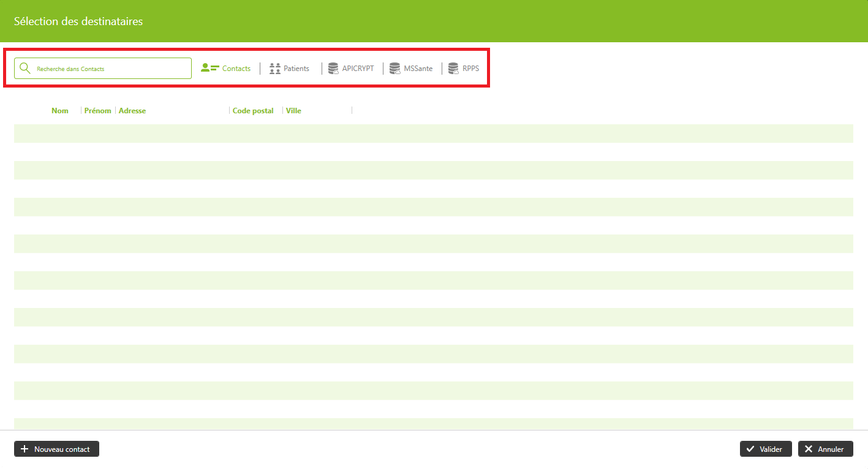This screenshot has width=868, height=469.
Task: Switch to the Patients tab label
Action: (296, 69)
